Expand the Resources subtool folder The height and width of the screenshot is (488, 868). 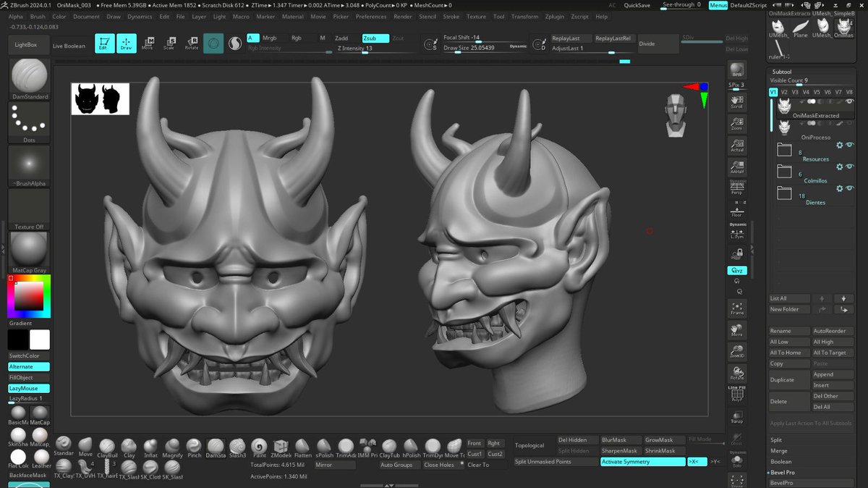[784, 150]
